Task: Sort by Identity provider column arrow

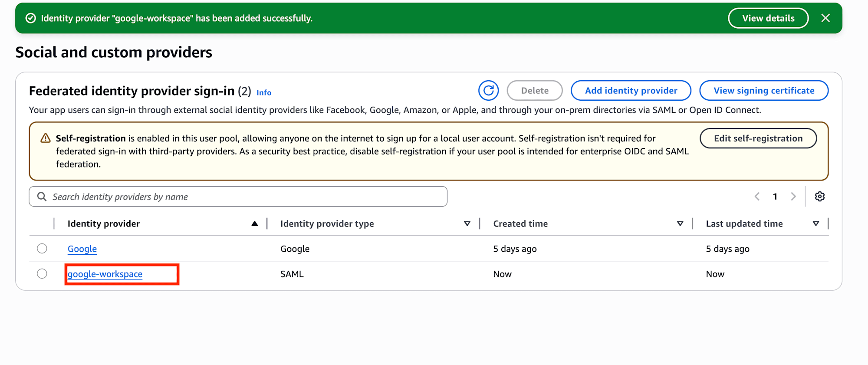Action: click(x=254, y=224)
